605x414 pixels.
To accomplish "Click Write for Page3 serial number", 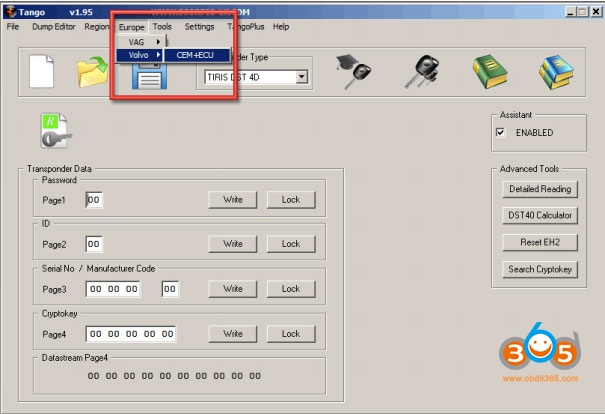I will [233, 289].
